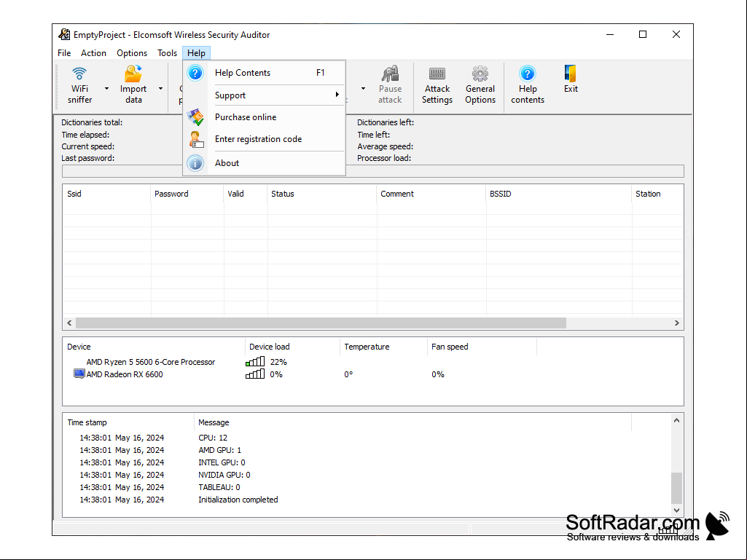
Task: Close the open Help menu tab
Action: coord(196,53)
